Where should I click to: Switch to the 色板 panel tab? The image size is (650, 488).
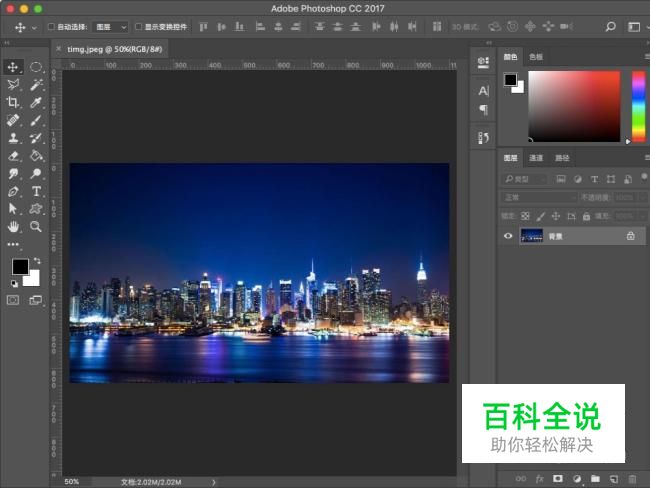(536, 58)
